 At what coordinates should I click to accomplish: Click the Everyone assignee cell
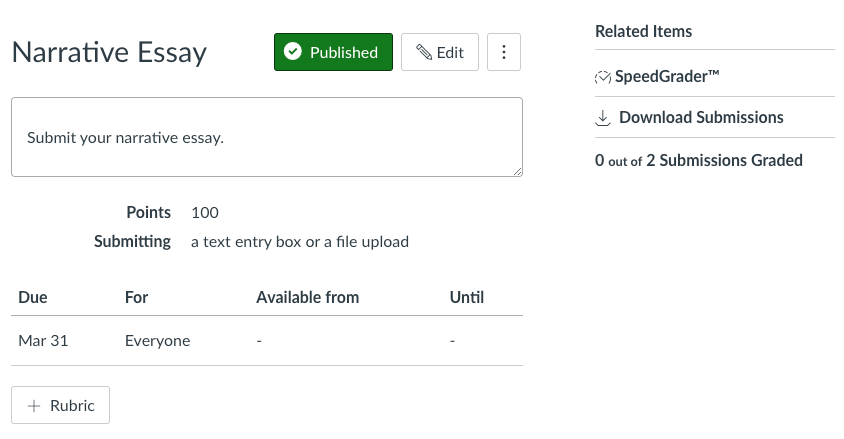pyautogui.click(x=157, y=341)
